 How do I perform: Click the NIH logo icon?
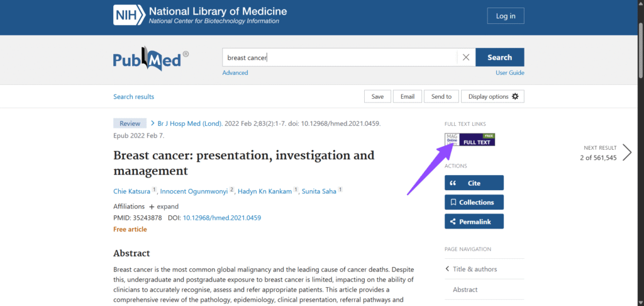click(128, 16)
